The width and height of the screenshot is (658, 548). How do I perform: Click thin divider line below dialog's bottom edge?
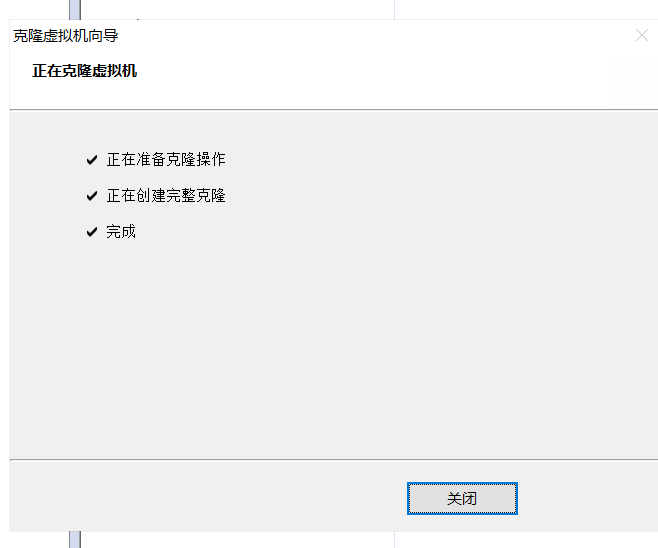(x=394, y=540)
